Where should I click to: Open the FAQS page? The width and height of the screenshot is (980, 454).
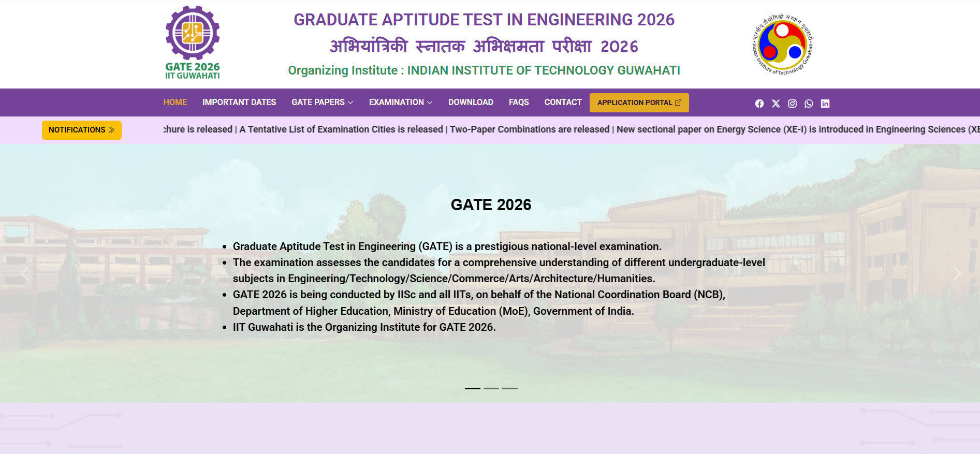(x=519, y=102)
